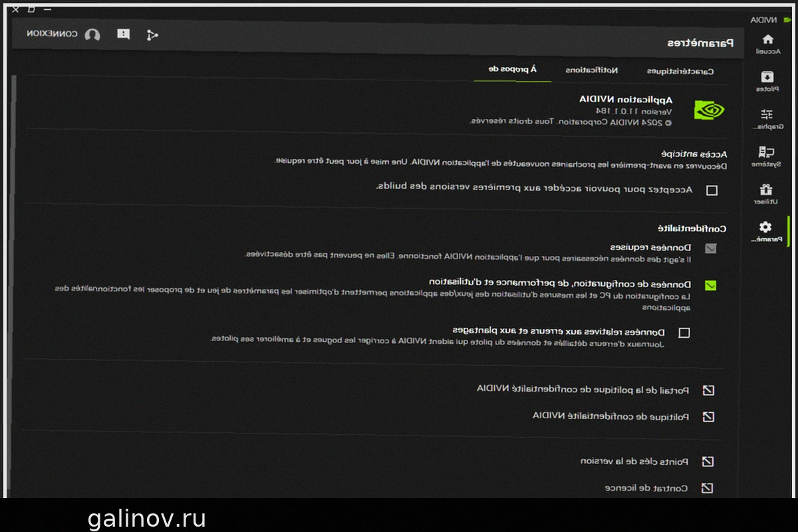The height and width of the screenshot is (532, 798).
Task: Click the Paramètres page heading
Action: 700,43
